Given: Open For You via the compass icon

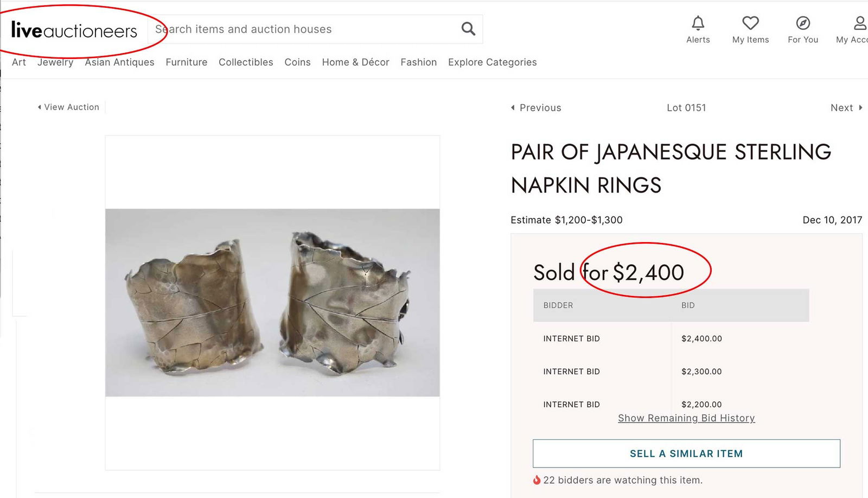Looking at the screenshot, I should (x=802, y=23).
